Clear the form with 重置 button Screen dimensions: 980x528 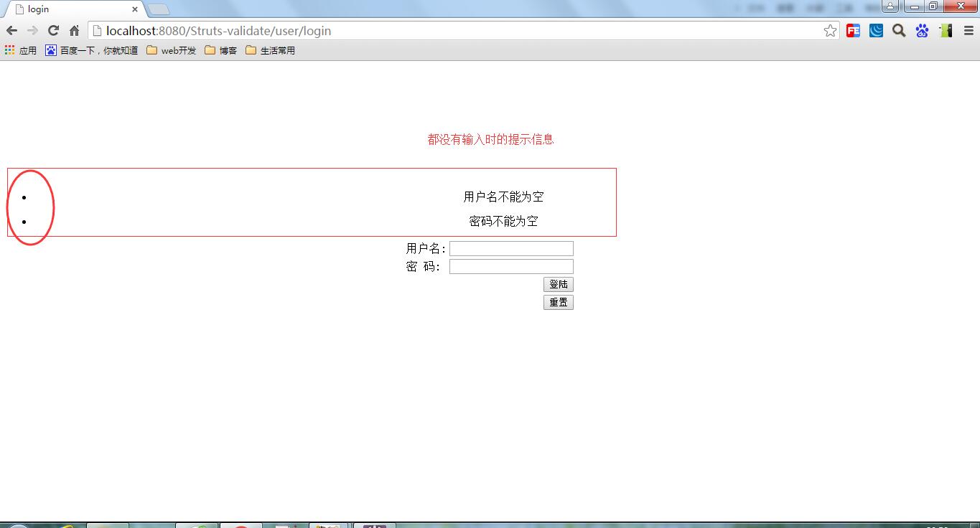[x=559, y=302]
